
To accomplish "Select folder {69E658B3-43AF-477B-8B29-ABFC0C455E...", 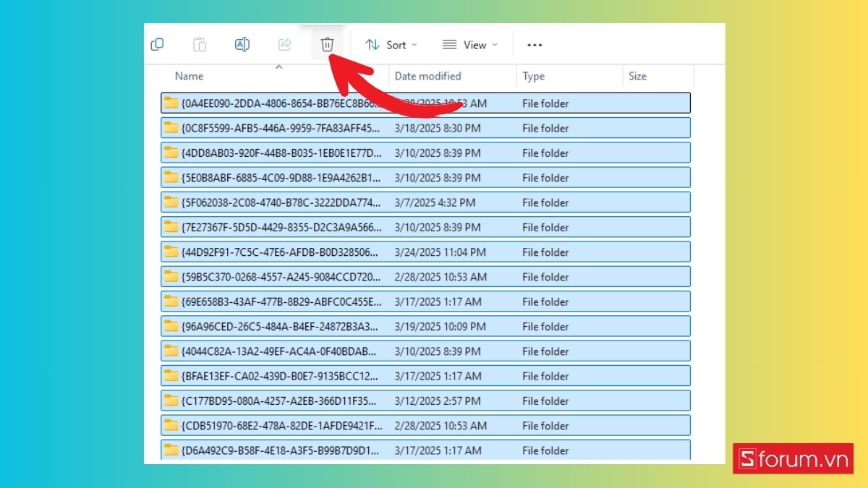I will [x=425, y=301].
